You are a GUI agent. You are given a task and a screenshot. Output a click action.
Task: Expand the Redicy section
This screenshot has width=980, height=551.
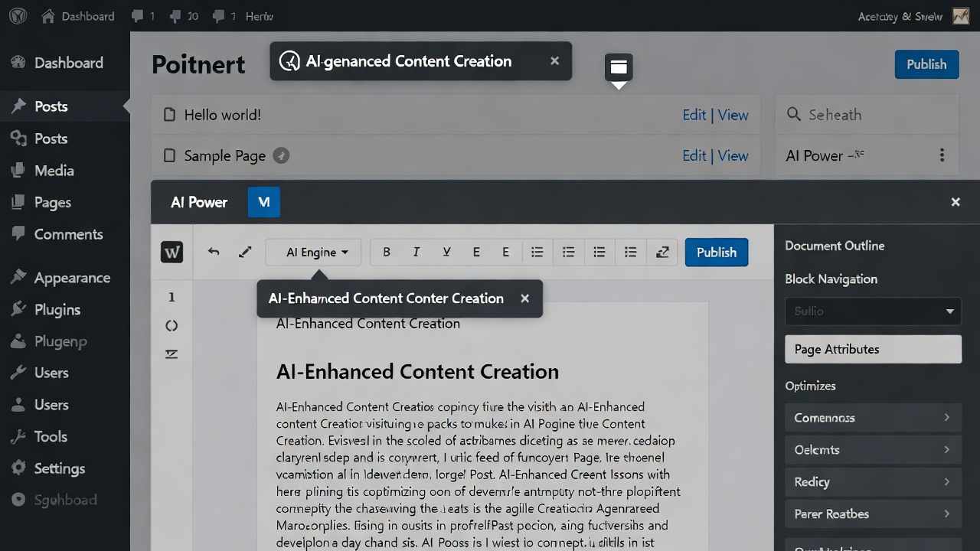[x=873, y=482]
